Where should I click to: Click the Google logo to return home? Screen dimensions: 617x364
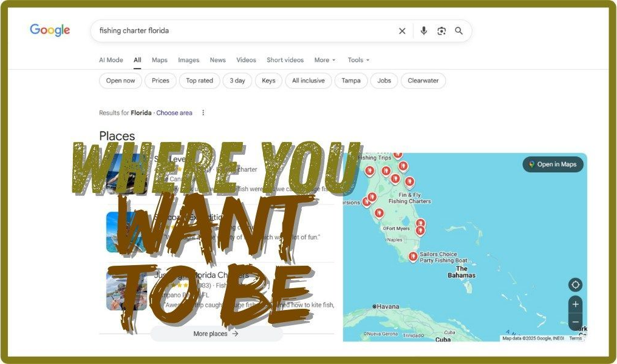click(49, 30)
